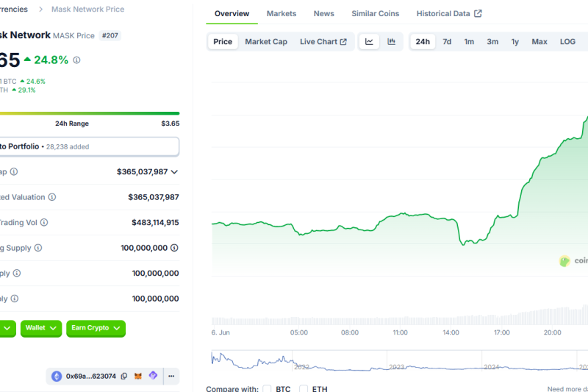
Task: Expand market cap value dropdown chevron
Action: (174, 172)
